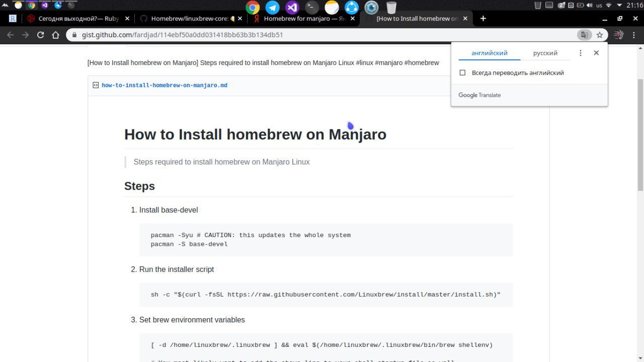Open the trash can in the dock
Image resolution: width=644 pixels, height=362 pixels.
click(x=391, y=7)
